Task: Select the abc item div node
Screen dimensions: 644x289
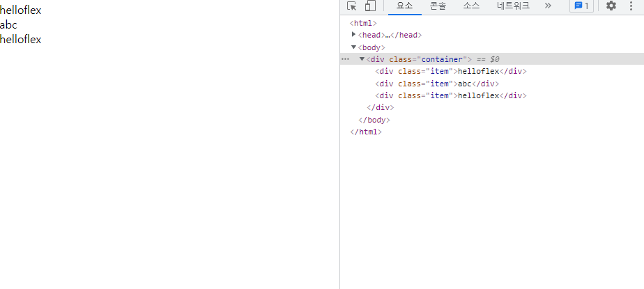Action: click(x=433, y=84)
